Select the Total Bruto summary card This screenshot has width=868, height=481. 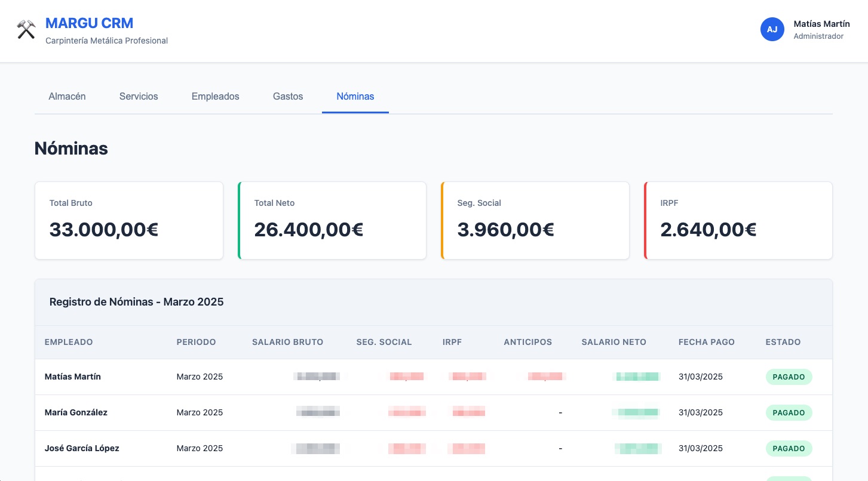[129, 221]
